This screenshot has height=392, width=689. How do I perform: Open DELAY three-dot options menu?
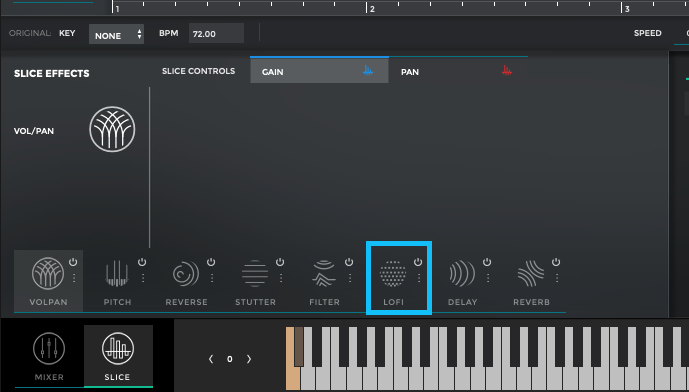(x=488, y=278)
